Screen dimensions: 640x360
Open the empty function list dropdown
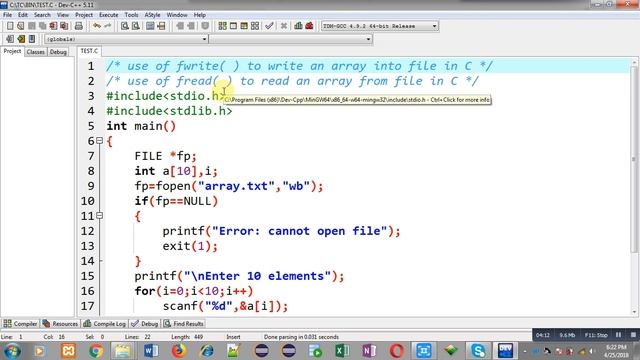click(368, 39)
